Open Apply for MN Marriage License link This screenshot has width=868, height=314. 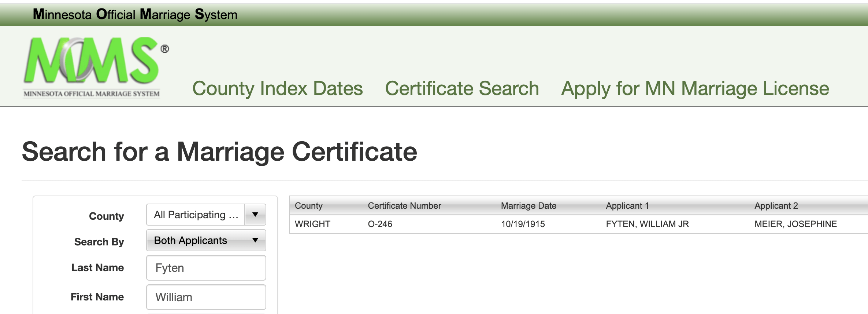[695, 89]
